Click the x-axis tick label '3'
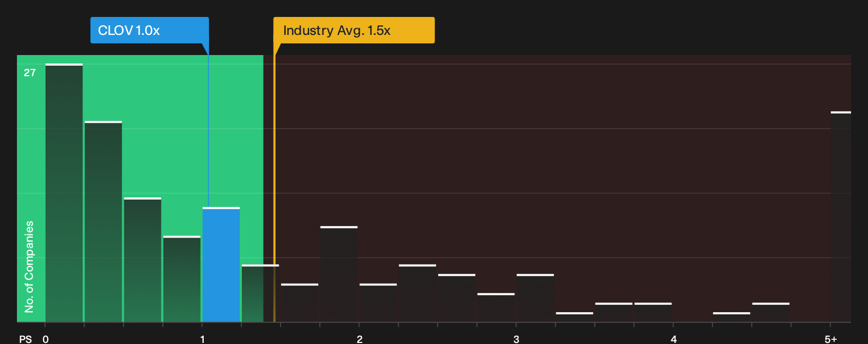This screenshot has height=344, width=868. [x=516, y=339]
